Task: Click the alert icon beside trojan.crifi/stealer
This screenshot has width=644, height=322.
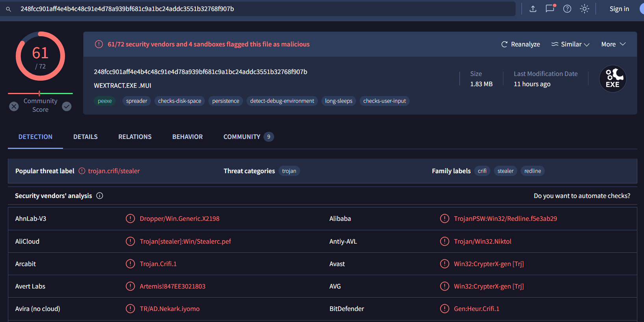Action: [x=82, y=171]
